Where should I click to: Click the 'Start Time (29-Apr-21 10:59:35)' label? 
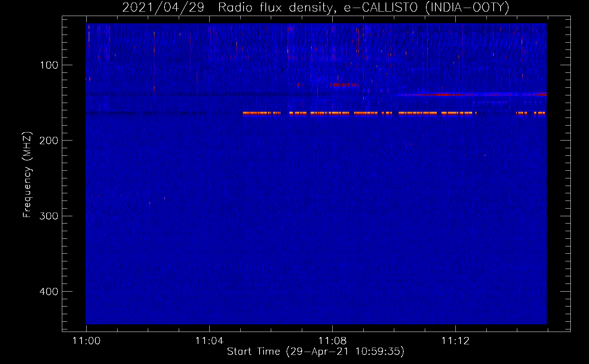(316, 352)
